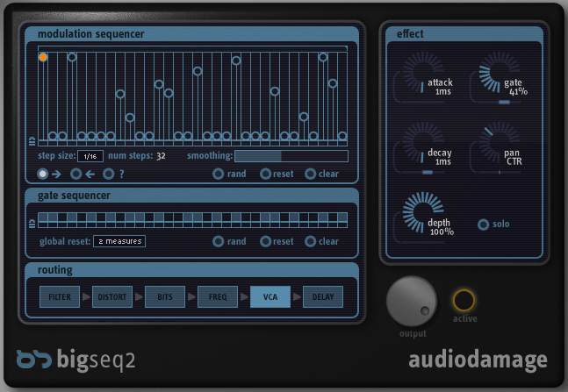Image resolution: width=568 pixels, height=392 pixels.
Task: Toggle the second gate sequencer step
Action: pyautogui.click(x=53, y=217)
